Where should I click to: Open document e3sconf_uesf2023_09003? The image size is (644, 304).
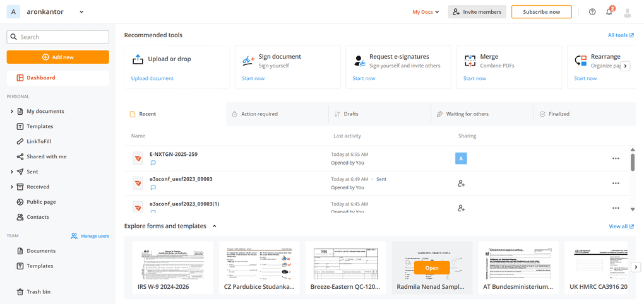[x=181, y=179]
